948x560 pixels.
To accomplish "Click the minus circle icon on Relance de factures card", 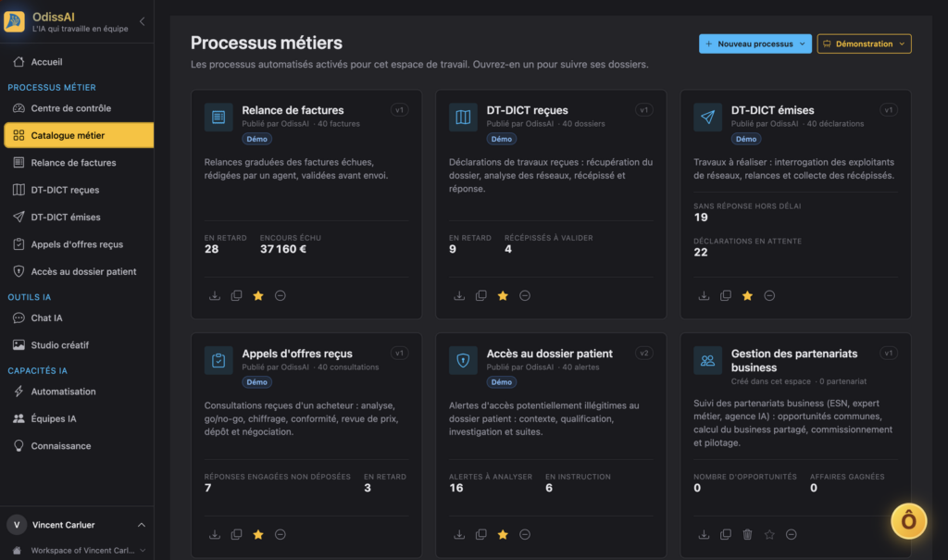I will (x=280, y=295).
